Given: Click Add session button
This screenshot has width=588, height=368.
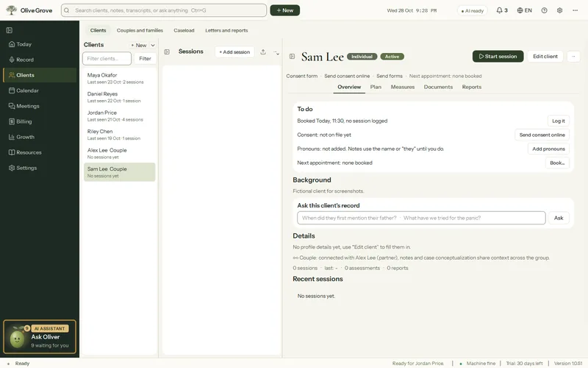Looking at the screenshot, I should (x=234, y=52).
